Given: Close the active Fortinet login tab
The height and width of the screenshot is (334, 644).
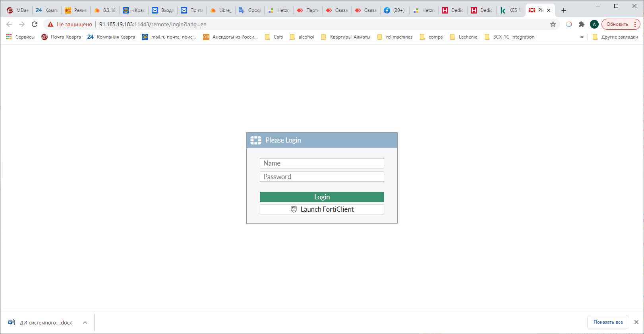Looking at the screenshot, I should tap(549, 10).
